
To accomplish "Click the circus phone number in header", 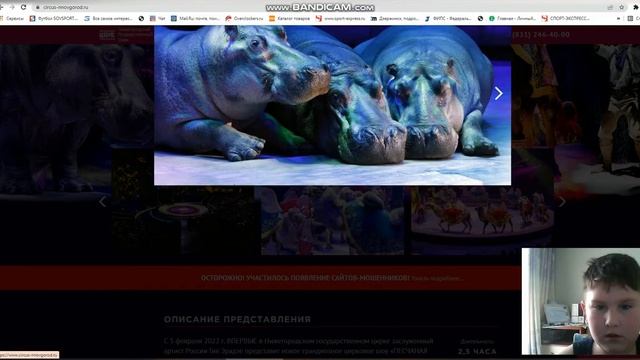I will 541,35.
